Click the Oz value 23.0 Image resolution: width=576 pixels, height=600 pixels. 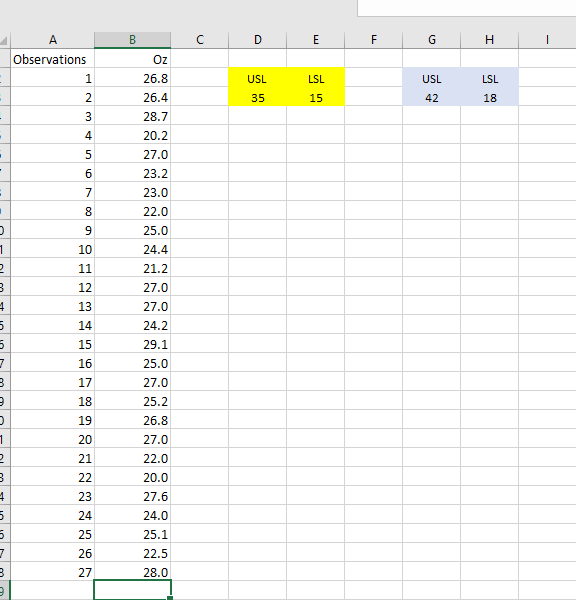point(132,192)
